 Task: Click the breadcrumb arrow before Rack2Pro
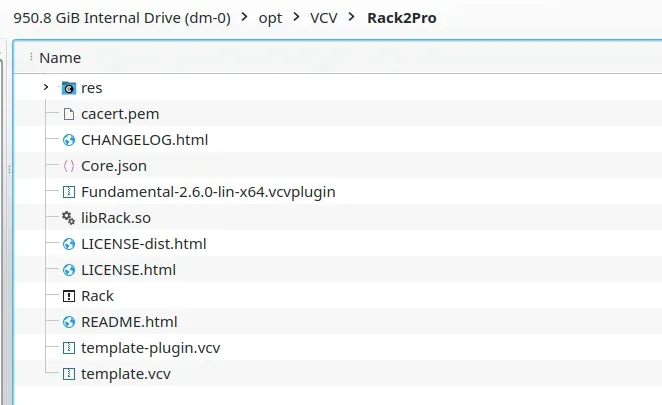click(353, 18)
